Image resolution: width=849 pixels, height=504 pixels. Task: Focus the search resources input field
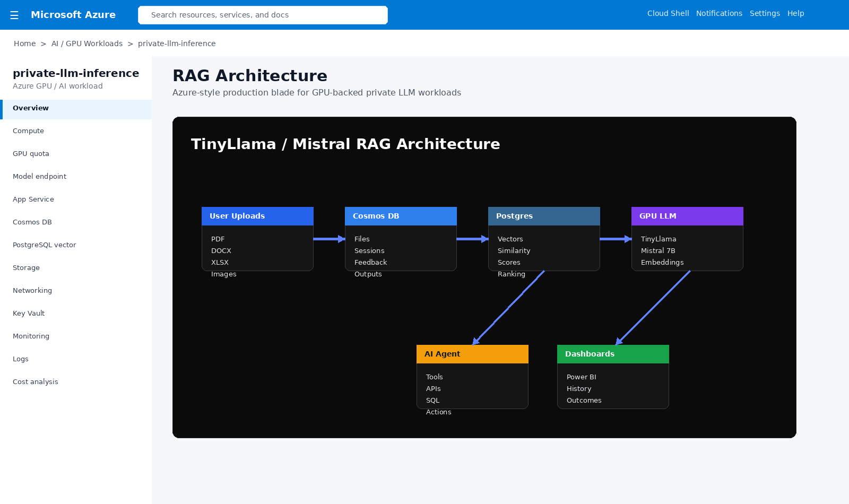point(263,15)
